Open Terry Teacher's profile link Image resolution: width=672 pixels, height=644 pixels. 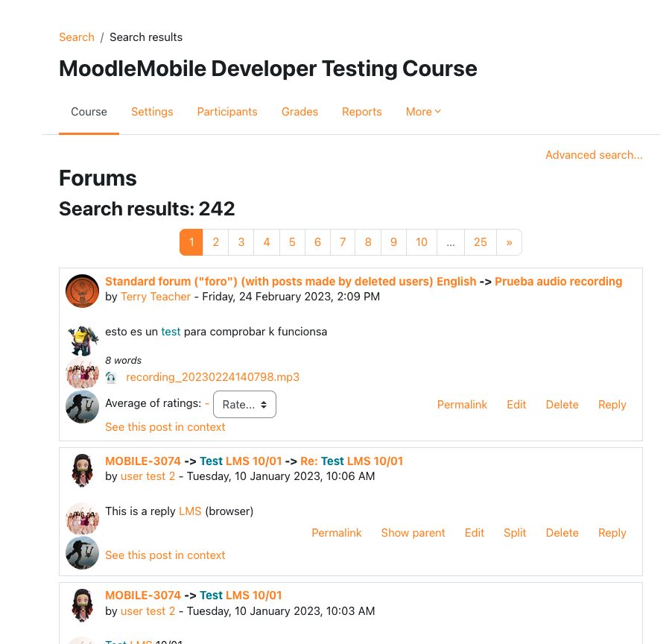pyautogui.click(x=156, y=297)
